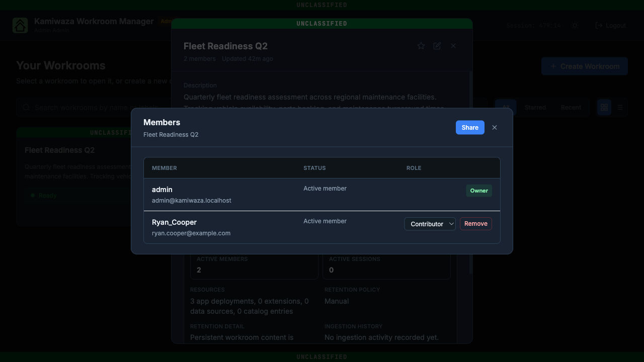Close the Fleet Readiness Q2 detail panel
644x362 pixels.
(x=453, y=46)
